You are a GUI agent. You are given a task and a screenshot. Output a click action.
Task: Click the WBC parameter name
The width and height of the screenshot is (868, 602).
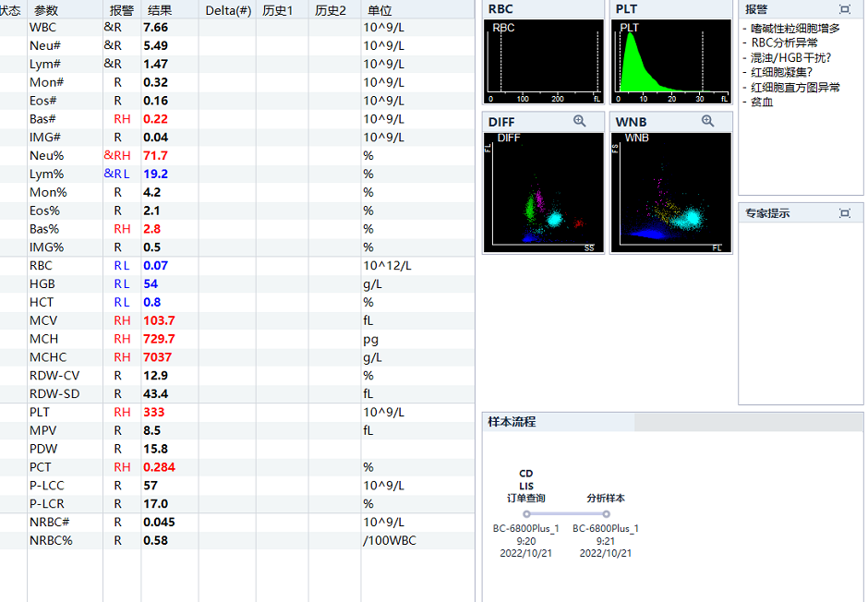(x=42, y=28)
